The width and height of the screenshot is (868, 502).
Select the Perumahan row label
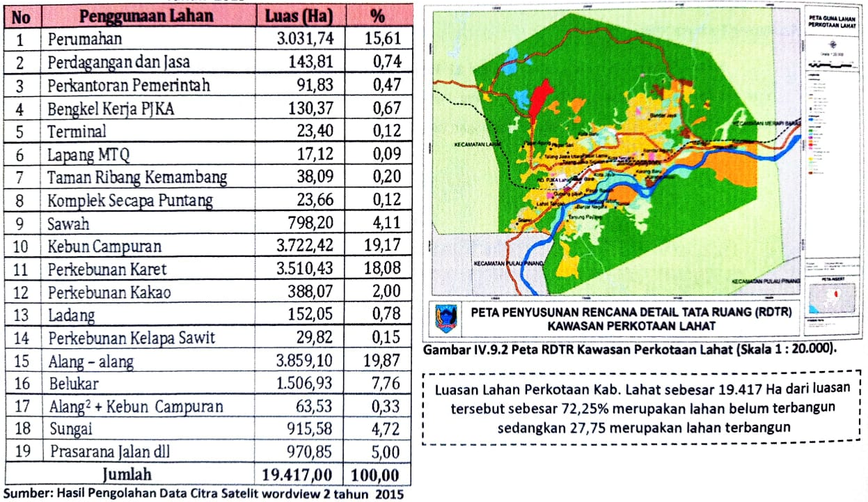[85, 39]
